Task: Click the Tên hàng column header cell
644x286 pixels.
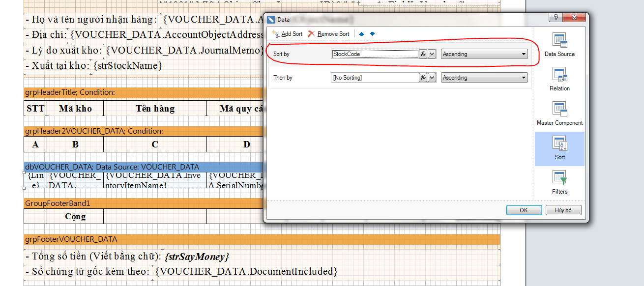Action: tap(155, 109)
